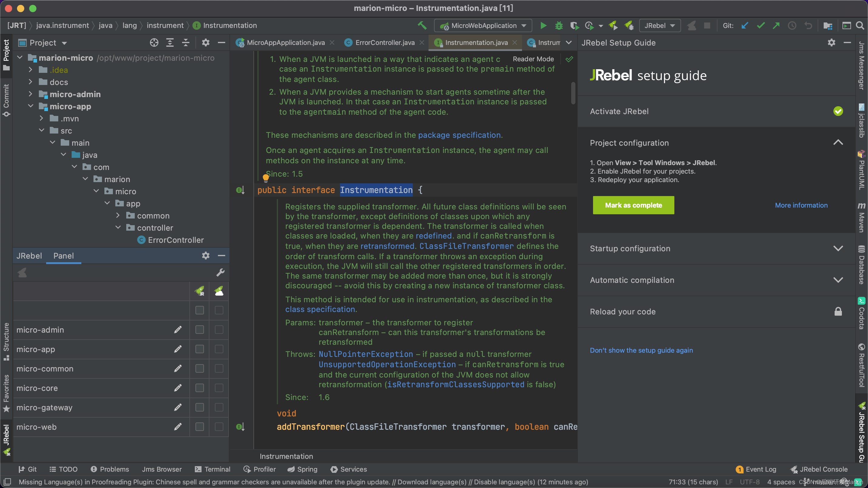This screenshot has width=868, height=488.
Task: Open the MicroWebApplication run configuration dropdown
Action: point(483,25)
